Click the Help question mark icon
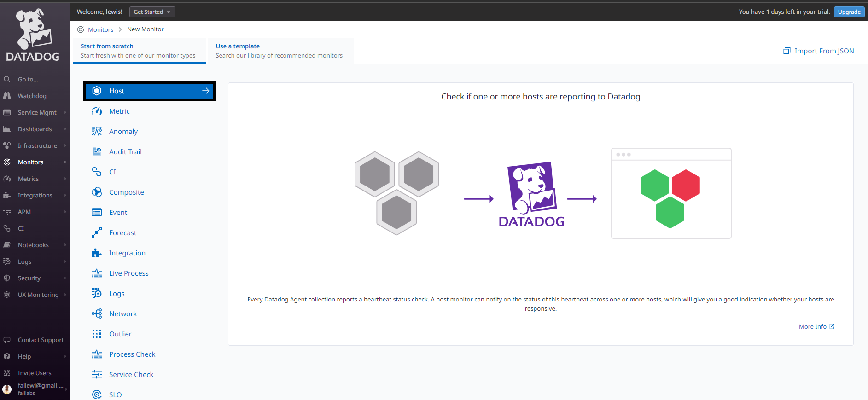 (x=7, y=356)
